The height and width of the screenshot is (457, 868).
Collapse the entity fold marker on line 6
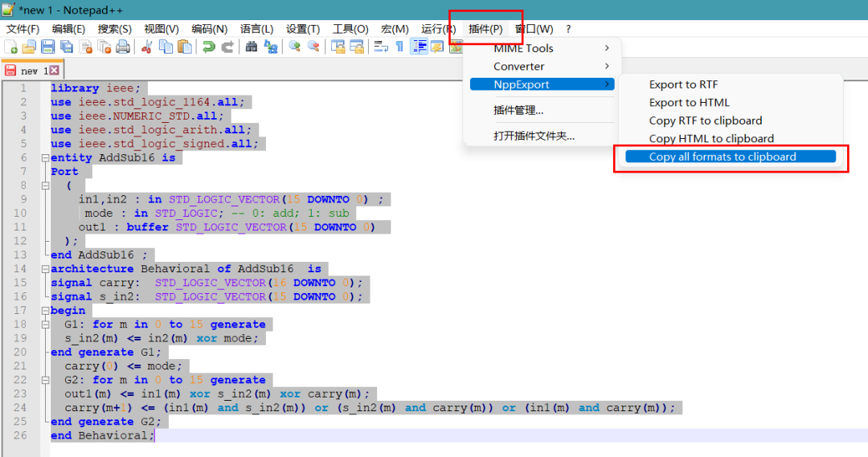45,157
